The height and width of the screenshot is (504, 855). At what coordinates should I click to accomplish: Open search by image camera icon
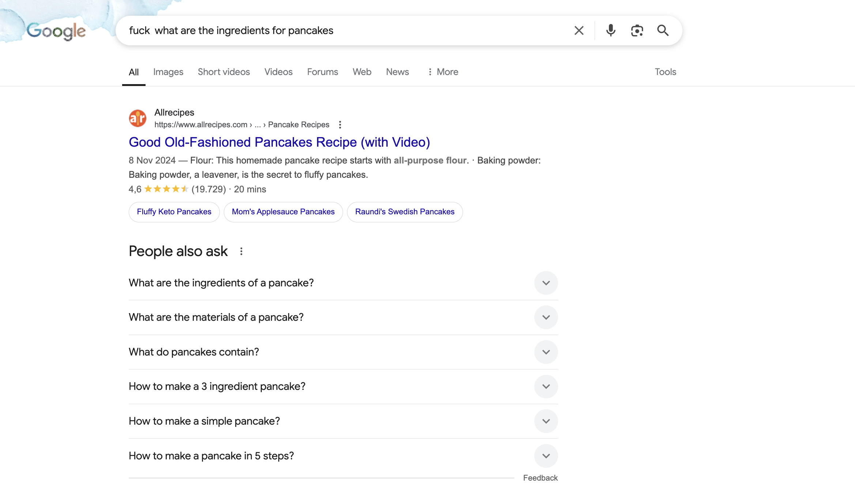637,30
